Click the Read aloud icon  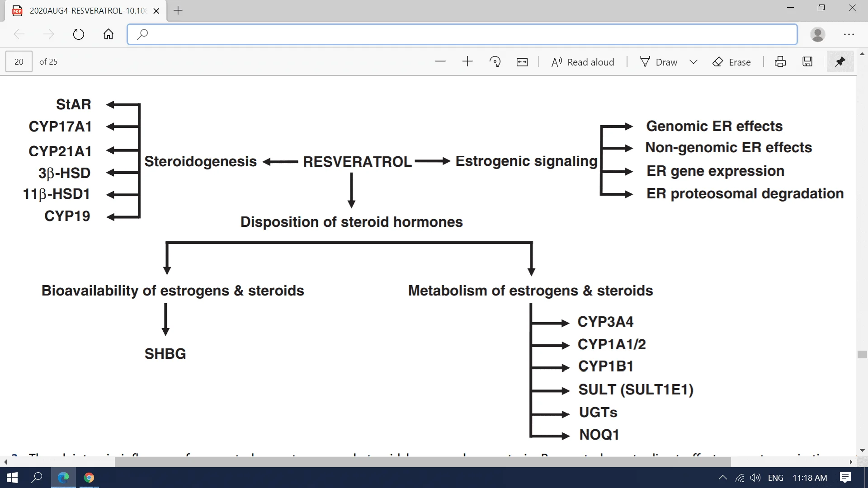(554, 62)
